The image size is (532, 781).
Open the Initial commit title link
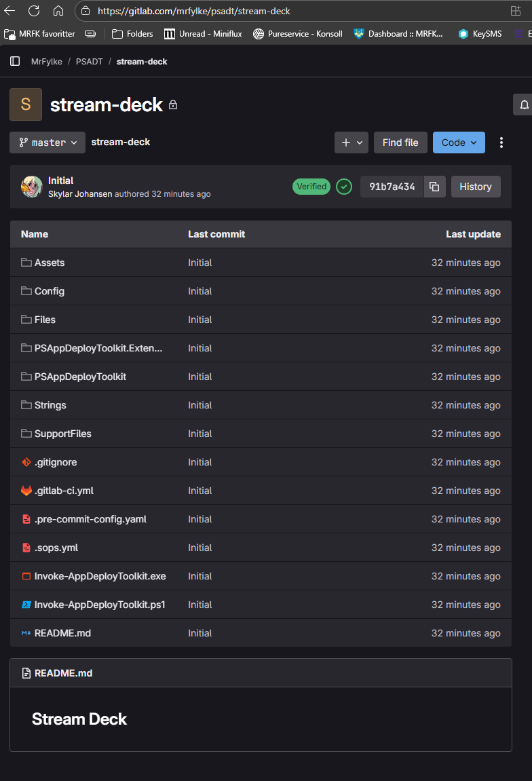point(61,180)
